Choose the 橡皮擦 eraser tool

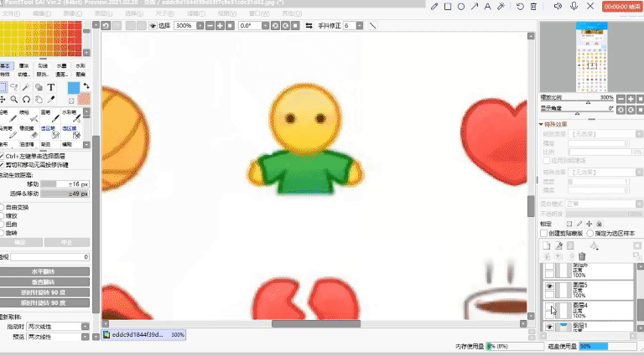pyautogui.click(x=29, y=132)
